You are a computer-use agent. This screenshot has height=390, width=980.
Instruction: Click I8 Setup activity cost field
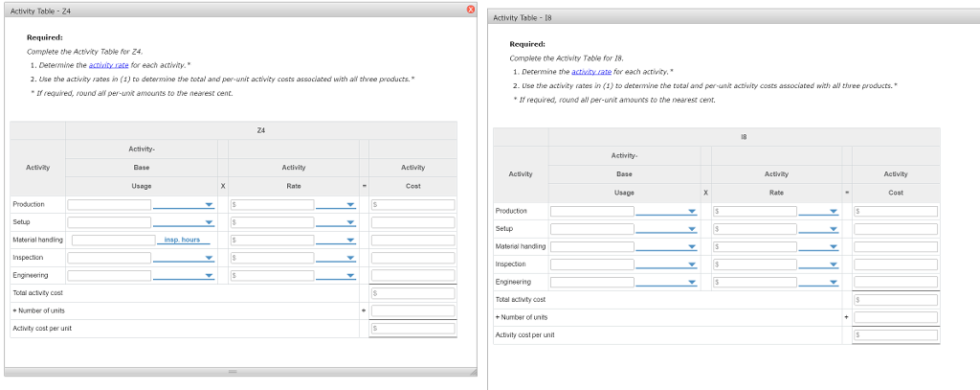896,229
